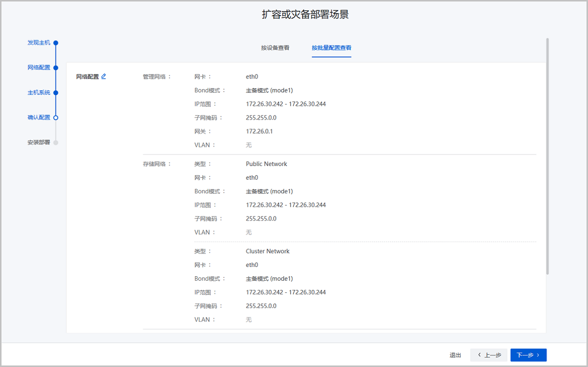Viewport: 588px width, 367px height.
Task: Click the edit pencil icon beside 网络配置
Action: coord(103,77)
